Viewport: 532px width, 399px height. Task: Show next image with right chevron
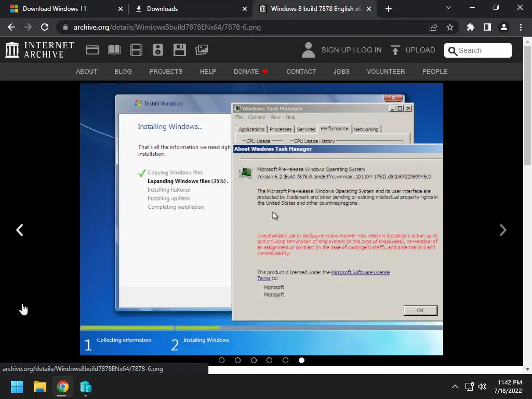503,230
